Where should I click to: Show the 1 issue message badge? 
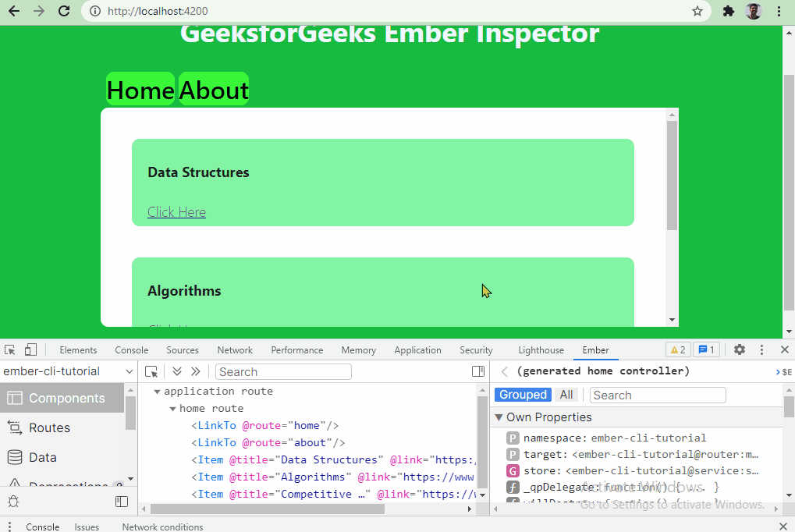[x=706, y=350]
